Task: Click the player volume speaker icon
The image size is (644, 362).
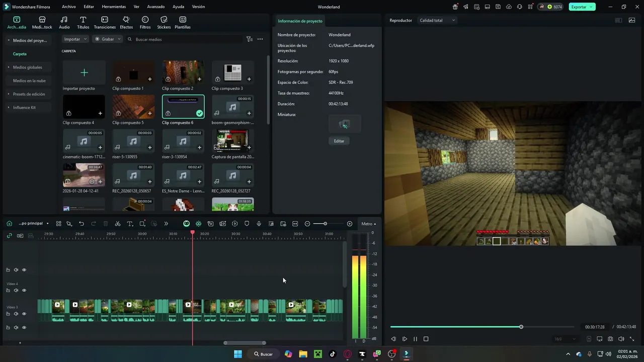Action: tap(621, 339)
